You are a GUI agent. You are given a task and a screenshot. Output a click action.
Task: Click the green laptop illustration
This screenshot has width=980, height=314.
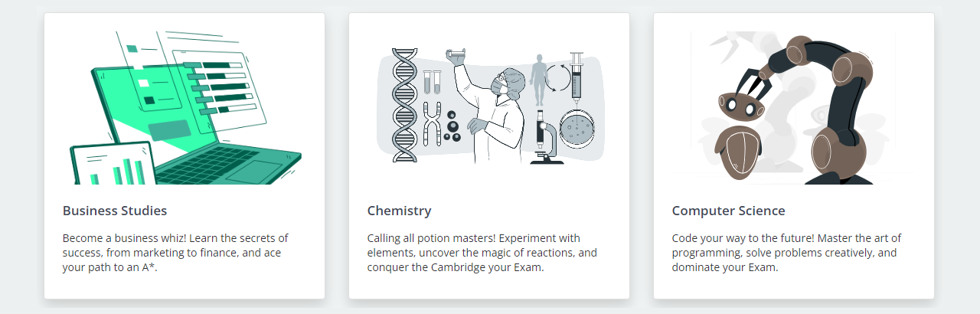(185, 108)
